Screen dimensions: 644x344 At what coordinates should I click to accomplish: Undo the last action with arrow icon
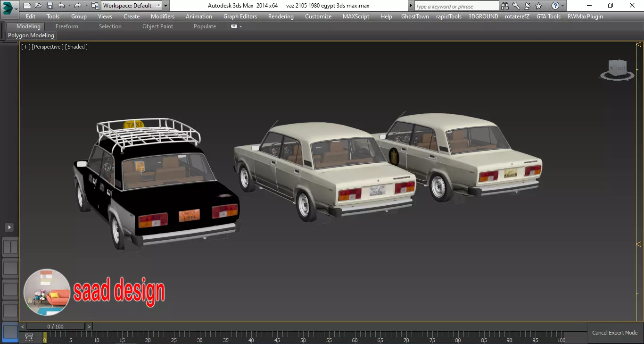tap(61, 6)
